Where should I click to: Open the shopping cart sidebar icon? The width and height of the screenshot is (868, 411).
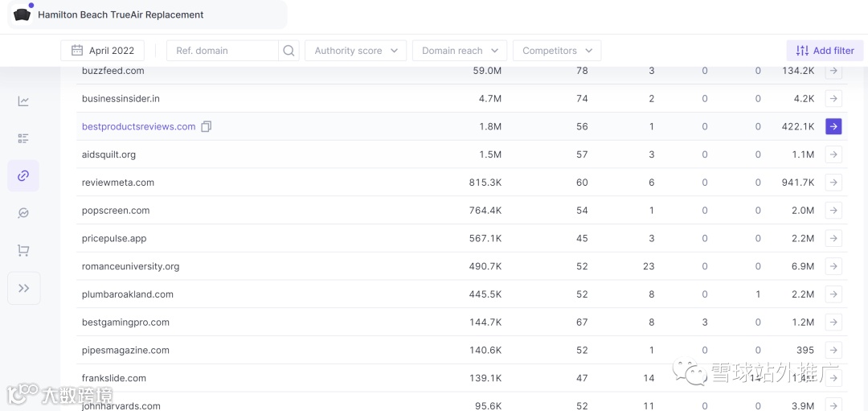[x=23, y=250]
